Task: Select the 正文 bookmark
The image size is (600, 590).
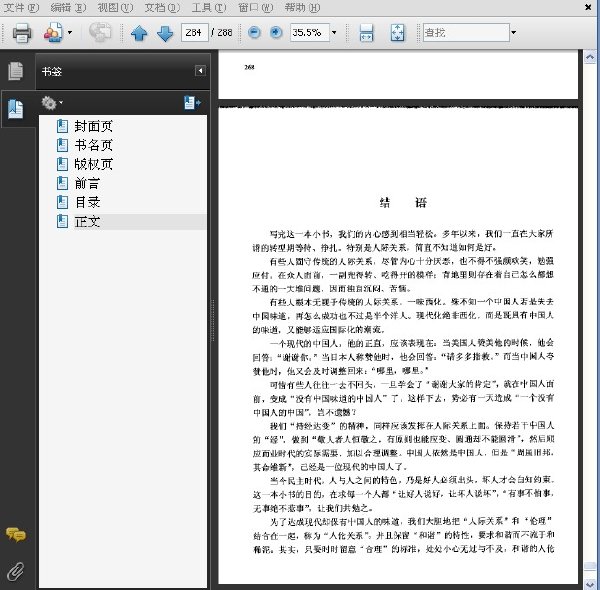Action: [x=87, y=222]
